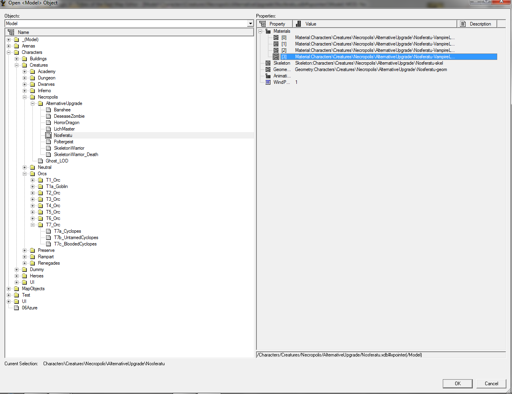
Task: Collapse the Orcs folder
Action: click(25, 174)
